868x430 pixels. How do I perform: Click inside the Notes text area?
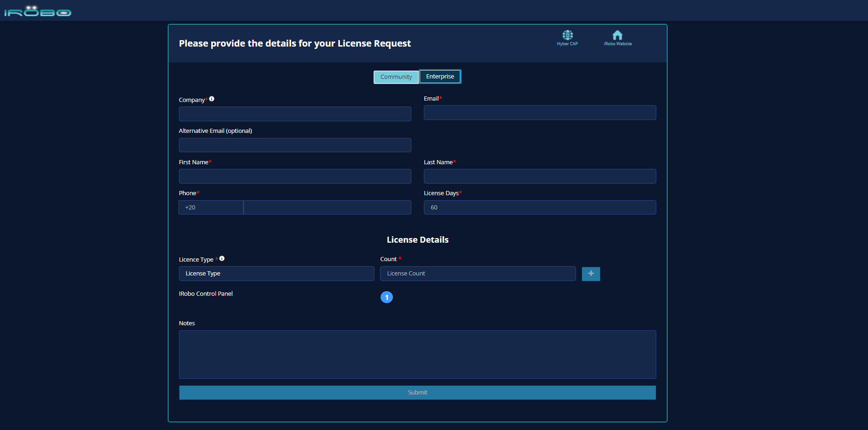pos(417,354)
